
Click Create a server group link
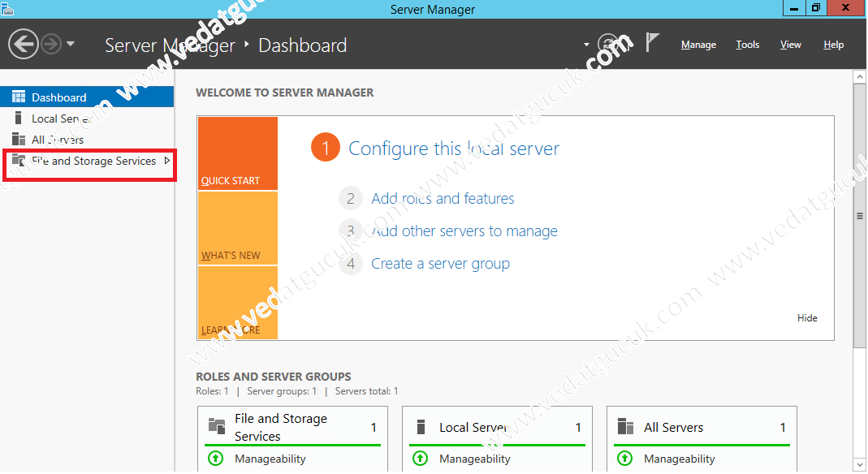point(440,263)
